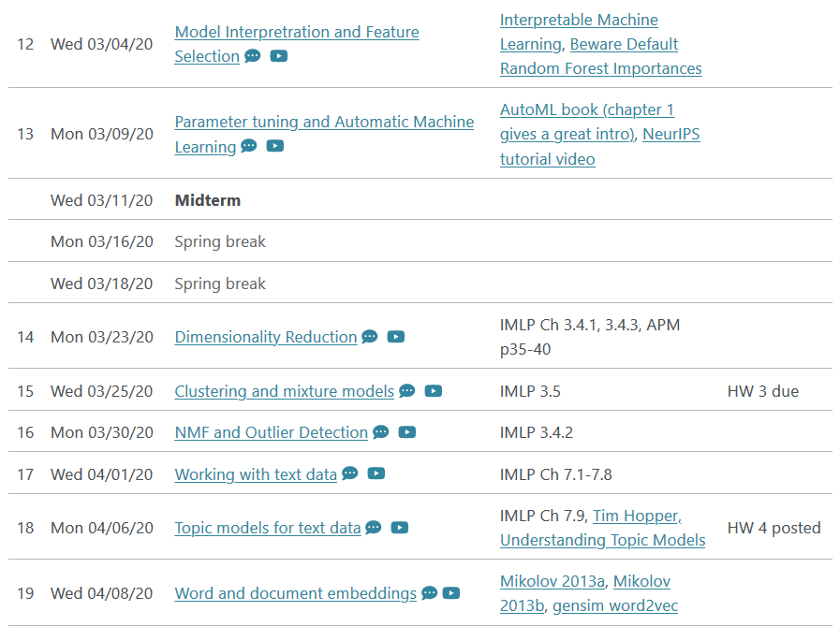This screenshot has height=626, width=840.
Task: Open the AutoML book chapter link
Action: [586, 110]
